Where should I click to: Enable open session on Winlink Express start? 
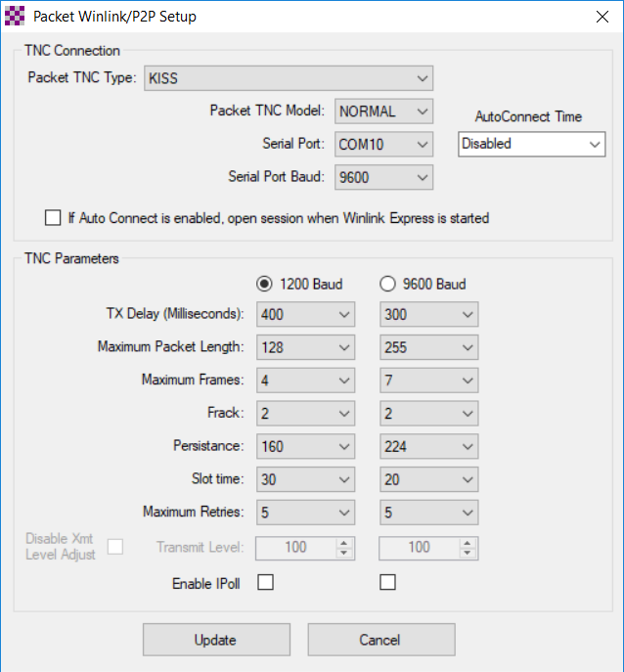tap(53, 218)
